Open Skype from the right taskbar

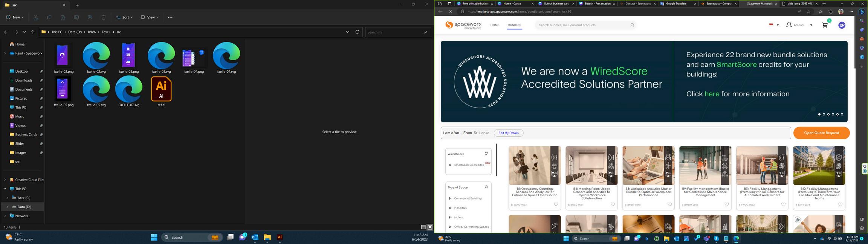click(x=716, y=238)
